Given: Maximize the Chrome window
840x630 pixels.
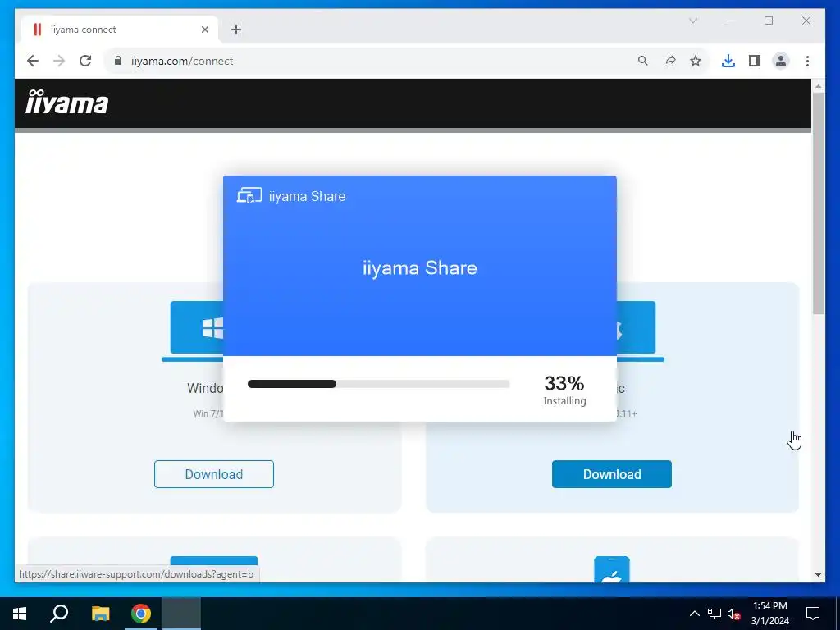Looking at the screenshot, I should [769, 21].
